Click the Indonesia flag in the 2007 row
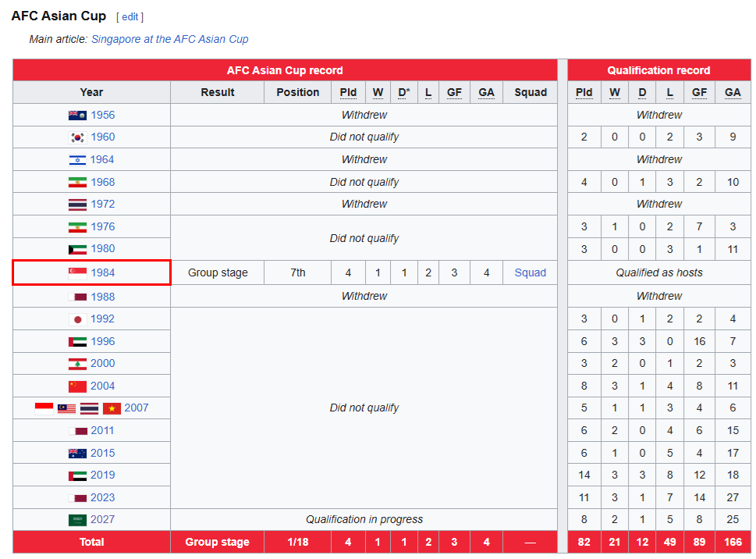 [x=44, y=408]
